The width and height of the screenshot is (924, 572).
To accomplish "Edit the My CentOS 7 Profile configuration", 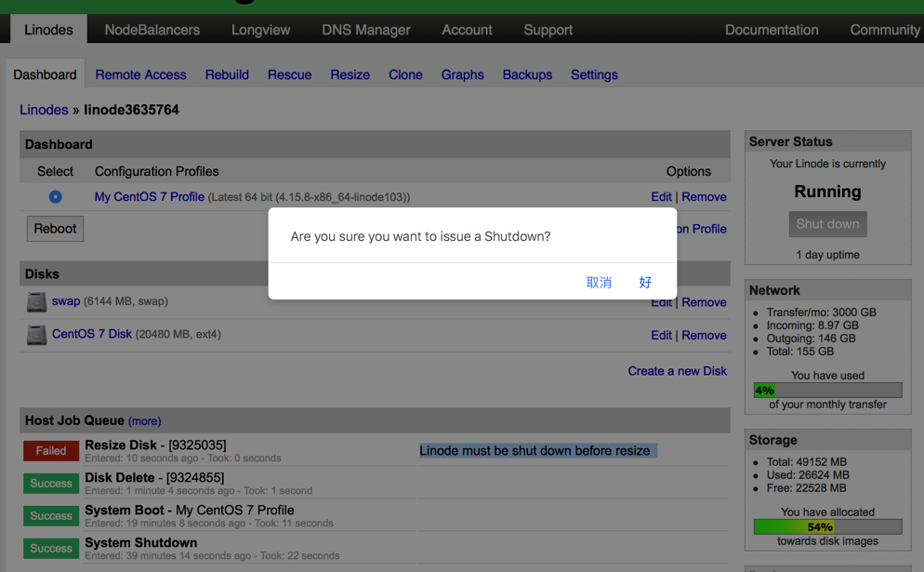I will (x=661, y=197).
